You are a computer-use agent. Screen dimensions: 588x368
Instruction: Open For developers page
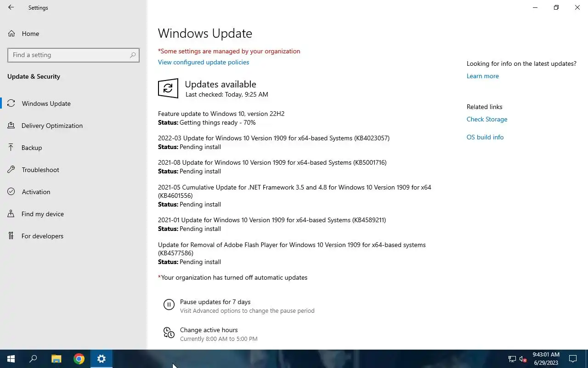click(x=73, y=236)
